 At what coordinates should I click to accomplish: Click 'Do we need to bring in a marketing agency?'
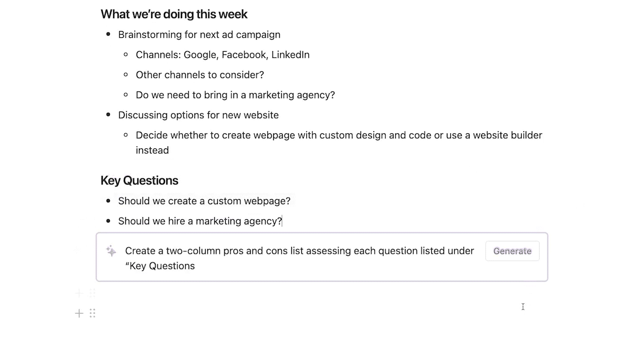[x=235, y=95]
